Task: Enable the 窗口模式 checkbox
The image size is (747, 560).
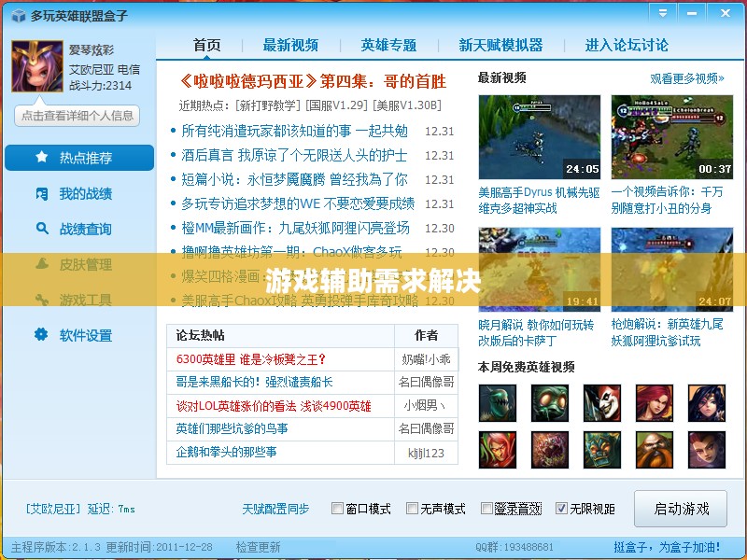Action: point(337,509)
